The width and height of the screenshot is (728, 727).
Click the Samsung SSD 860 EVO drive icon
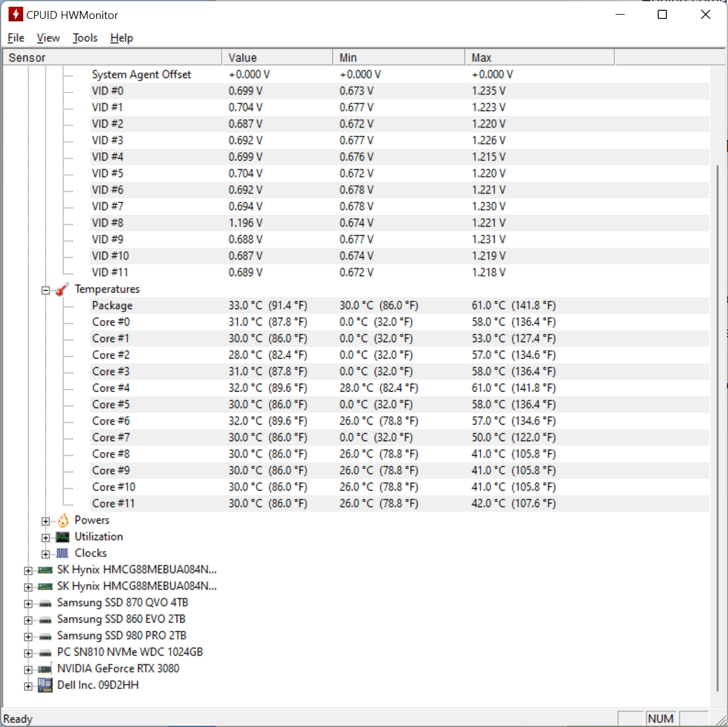tap(45, 620)
